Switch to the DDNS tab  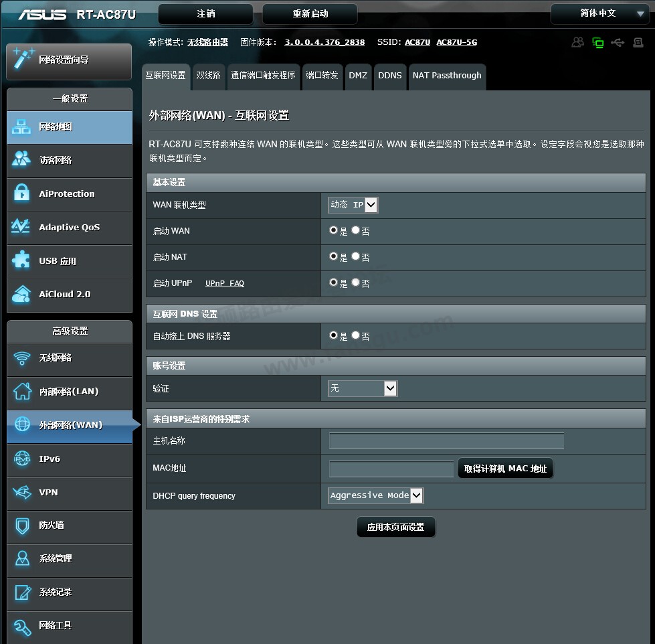coord(390,76)
